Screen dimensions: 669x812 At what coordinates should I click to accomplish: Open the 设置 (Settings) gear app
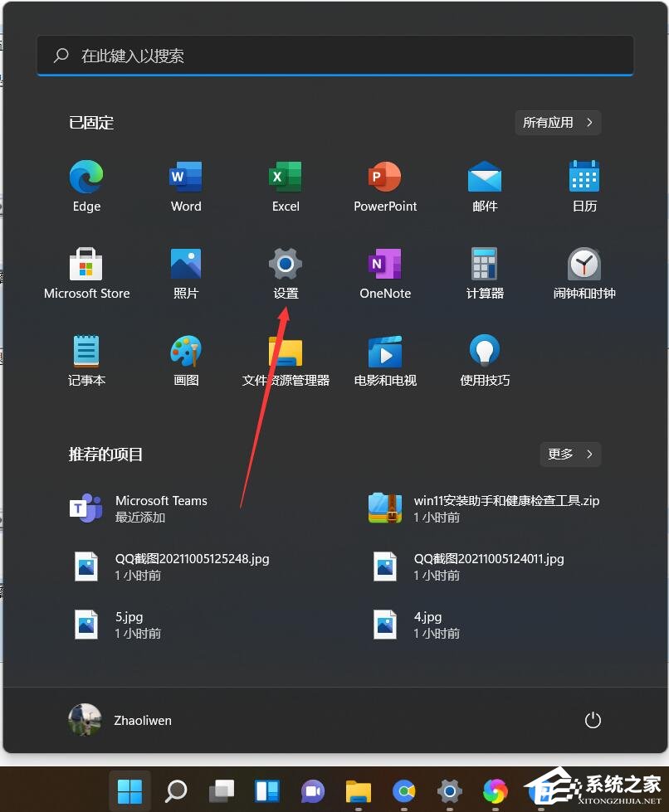tap(286, 272)
